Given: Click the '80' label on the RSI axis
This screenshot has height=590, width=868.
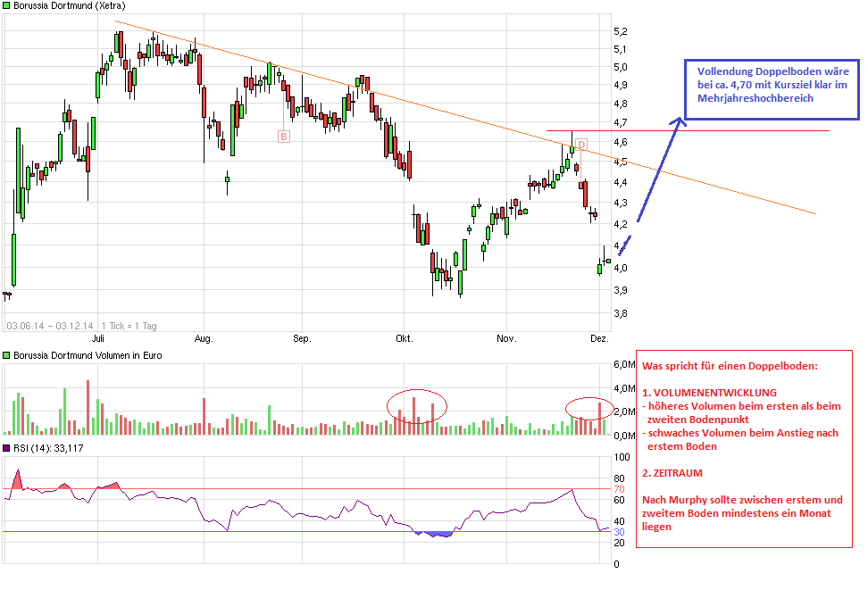Looking at the screenshot, I should (x=619, y=478).
